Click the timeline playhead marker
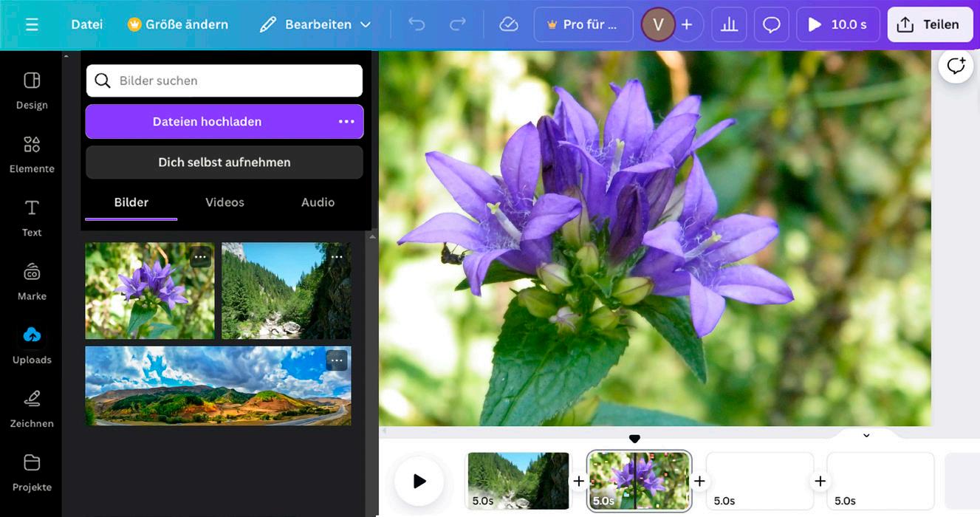This screenshot has width=980, height=517. click(634, 439)
